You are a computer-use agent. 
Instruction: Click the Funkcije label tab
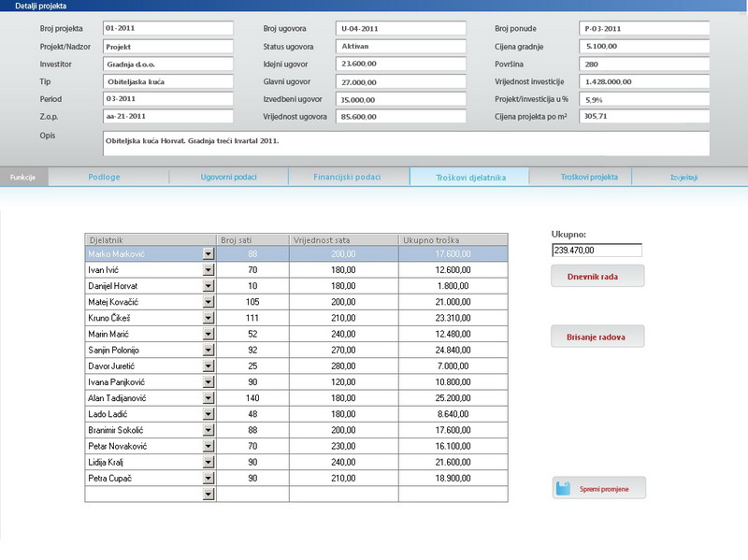tap(22, 177)
